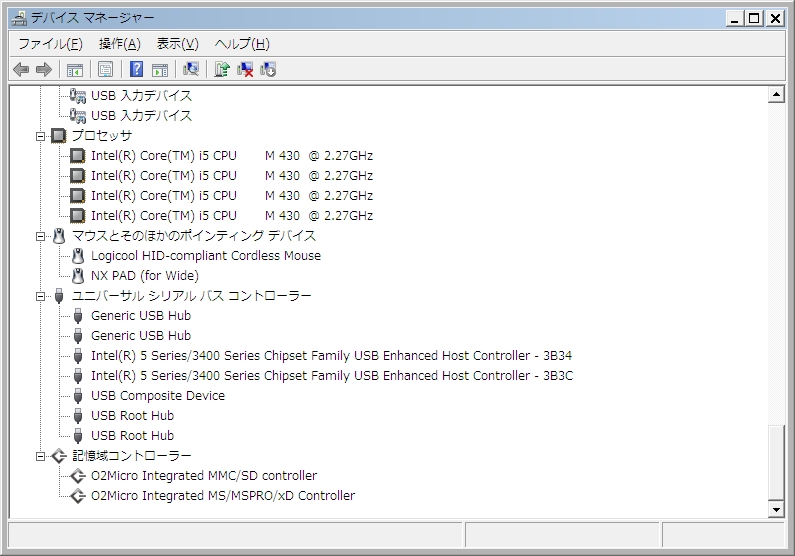Select the USB Enhanced Host Controller - 3B3C entry
Image resolution: width=795 pixels, height=556 pixels.
332,376
